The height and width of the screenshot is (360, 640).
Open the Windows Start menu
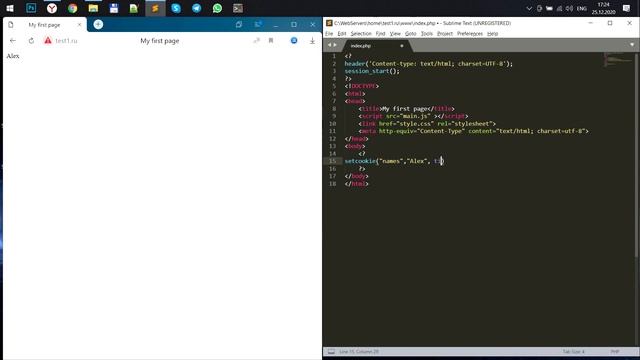pos(10,8)
